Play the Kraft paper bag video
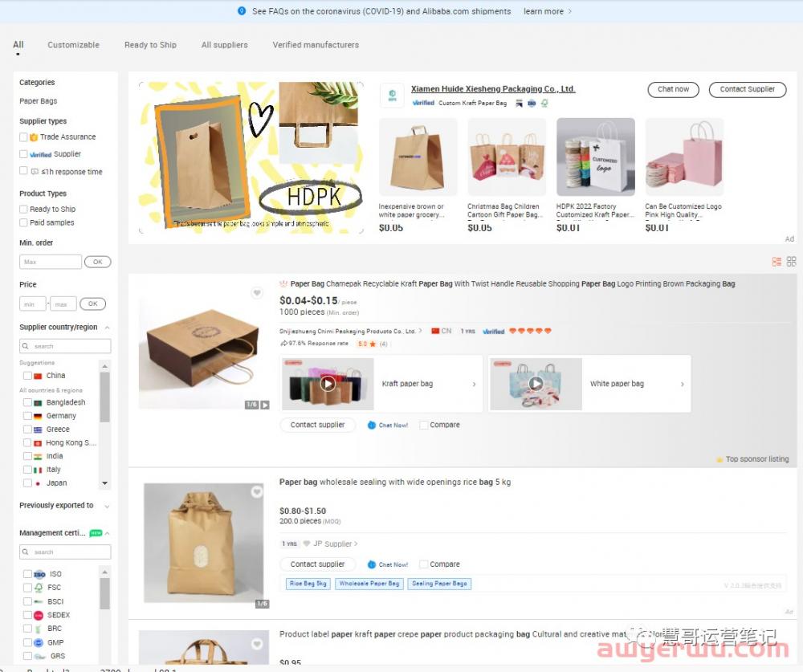 [x=328, y=383]
